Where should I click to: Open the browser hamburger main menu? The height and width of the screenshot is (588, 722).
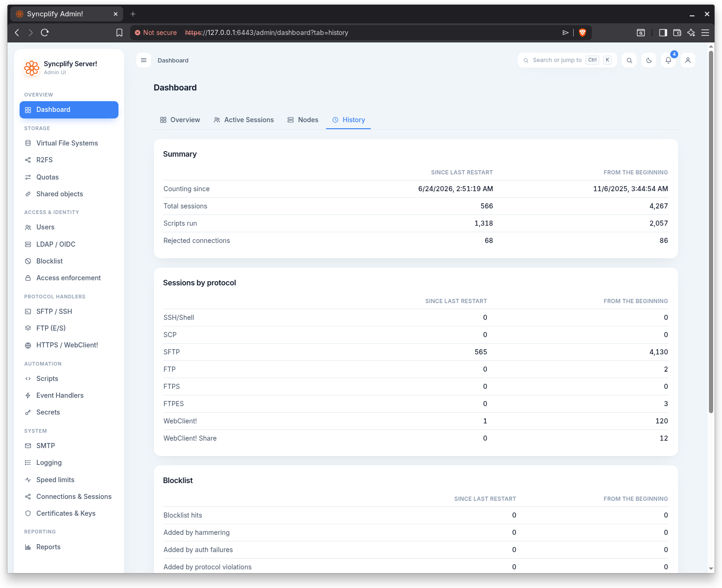[x=705, y=33]
